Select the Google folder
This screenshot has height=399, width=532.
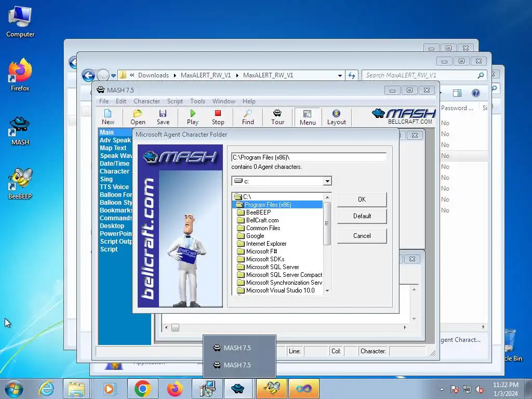tap(255, 236)
